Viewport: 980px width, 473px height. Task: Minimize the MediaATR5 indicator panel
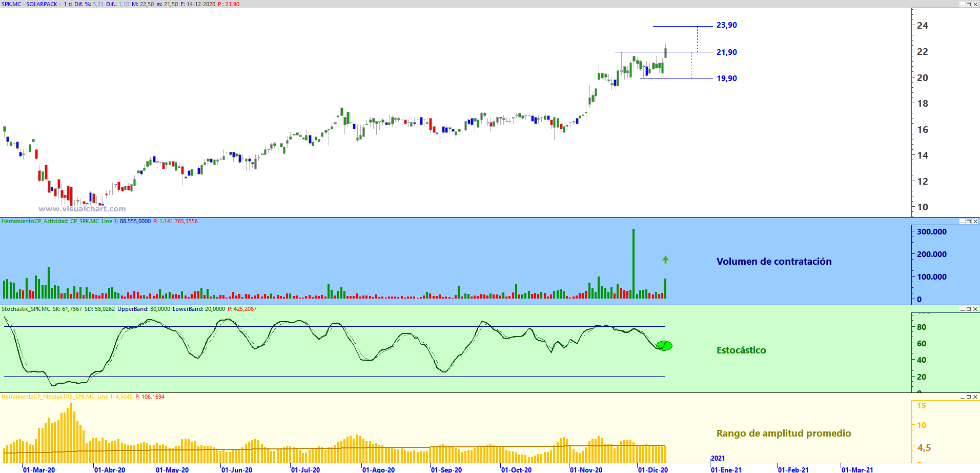pos(962,397)
